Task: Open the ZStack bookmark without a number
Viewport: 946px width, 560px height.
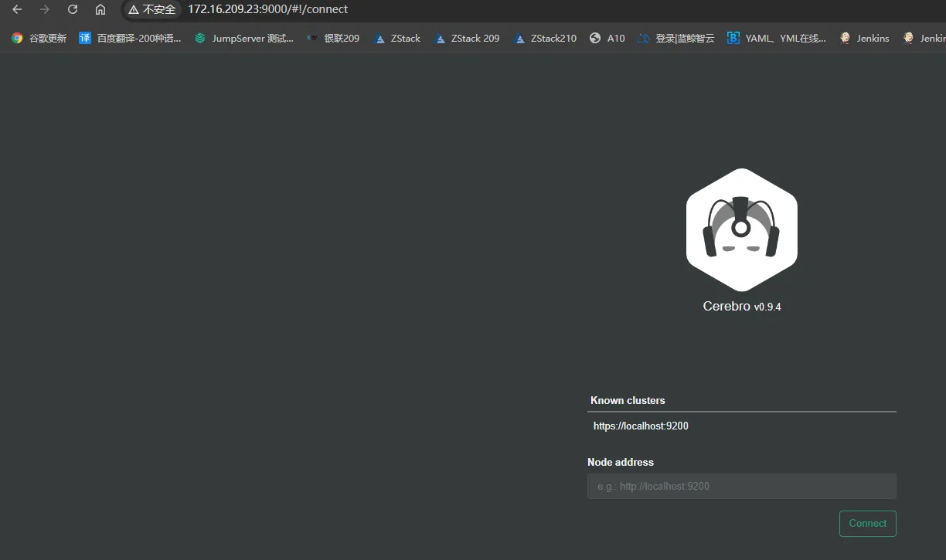Action: pos(397,38)
